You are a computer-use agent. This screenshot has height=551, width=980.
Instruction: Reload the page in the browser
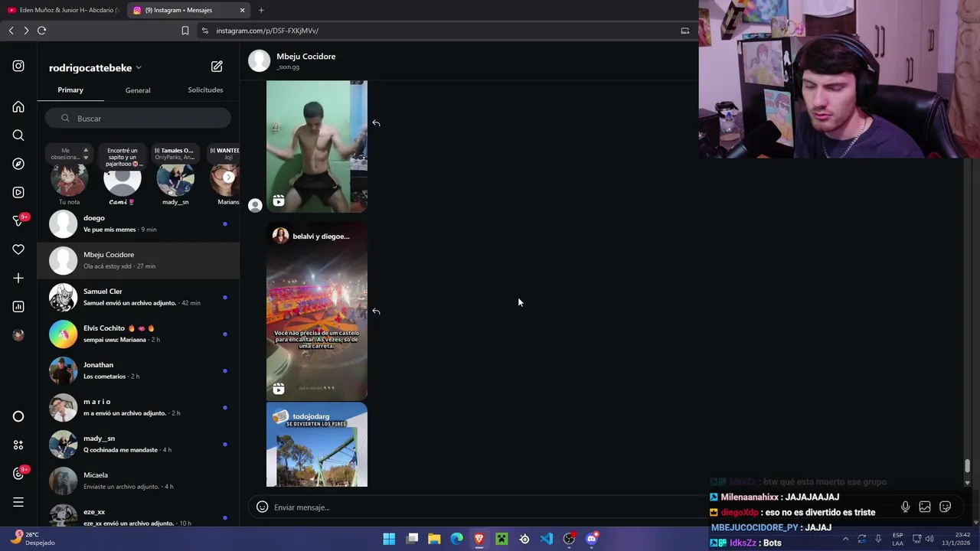[x=41, y=31]
